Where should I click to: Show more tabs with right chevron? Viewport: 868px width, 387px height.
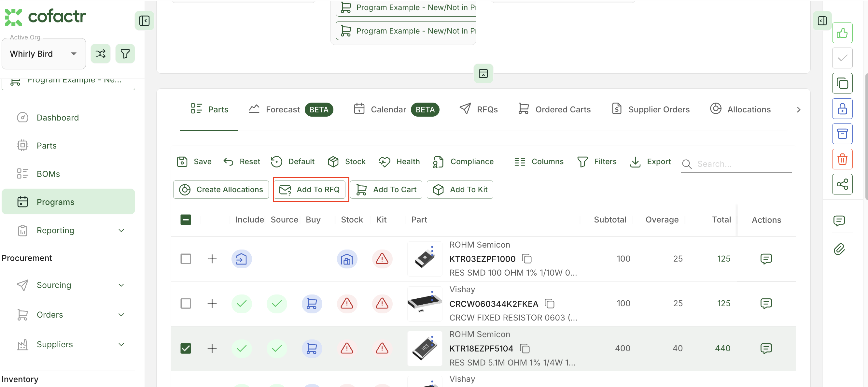[798, 110]
